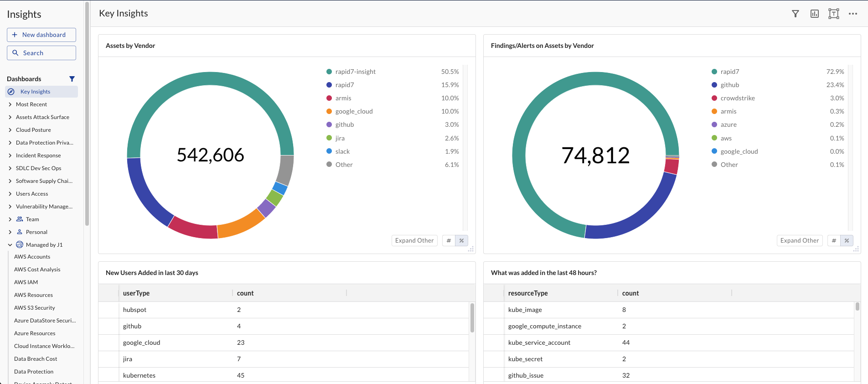Click scrollbar of New Users table
Image resolution: width=868 pixels, height=384 pixels.
click(472, 318)
